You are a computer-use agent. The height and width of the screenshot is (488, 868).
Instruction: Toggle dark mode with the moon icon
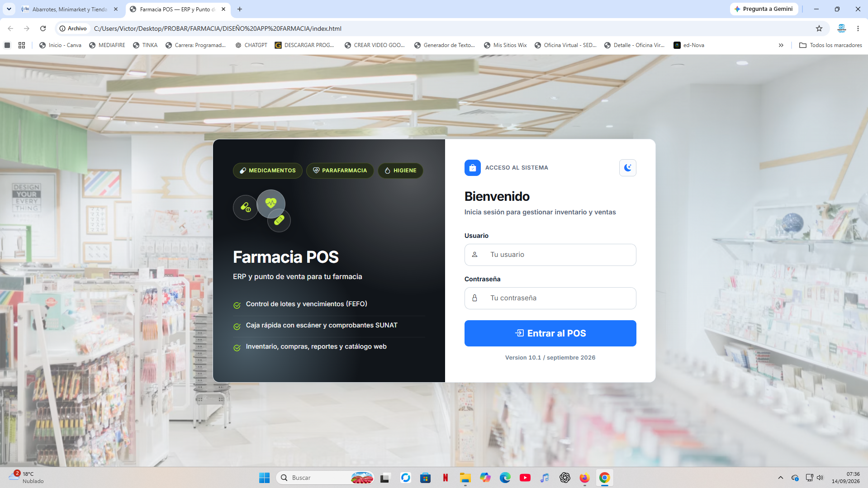pos(627,168)
